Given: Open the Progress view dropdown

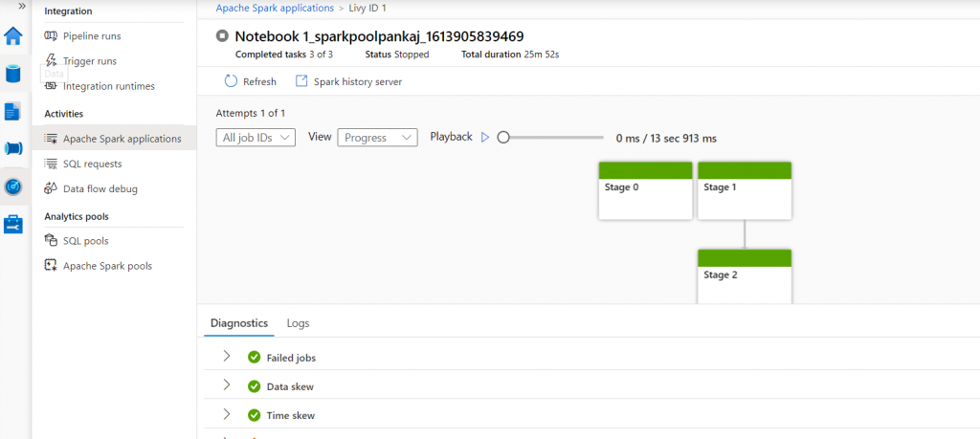Looking at the screenshot, I should tap(377, 138).
